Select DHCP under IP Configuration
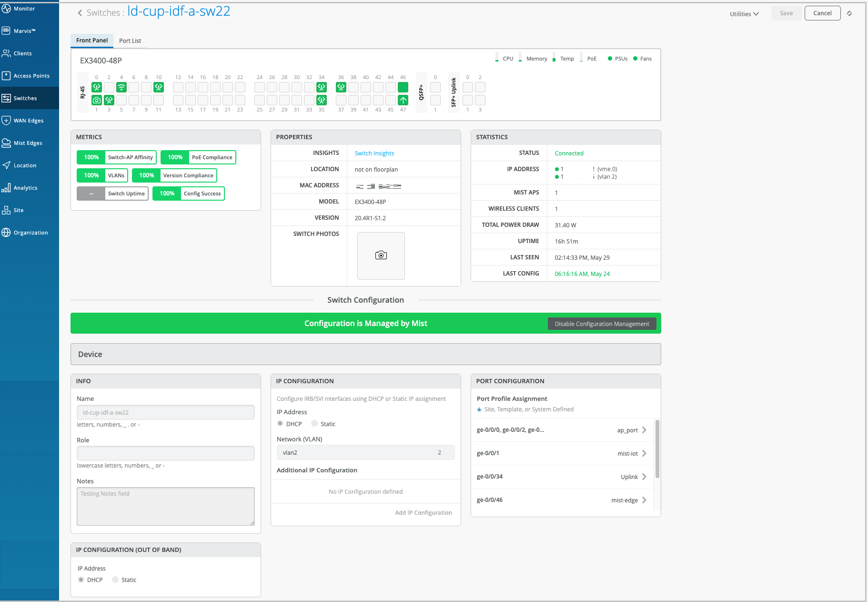 (x=280, y=424)
